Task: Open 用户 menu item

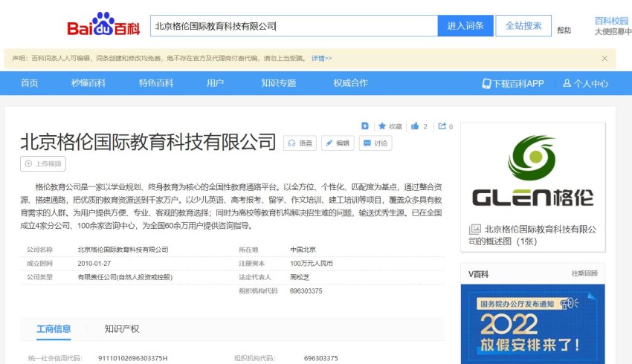Action: [215, 83]
